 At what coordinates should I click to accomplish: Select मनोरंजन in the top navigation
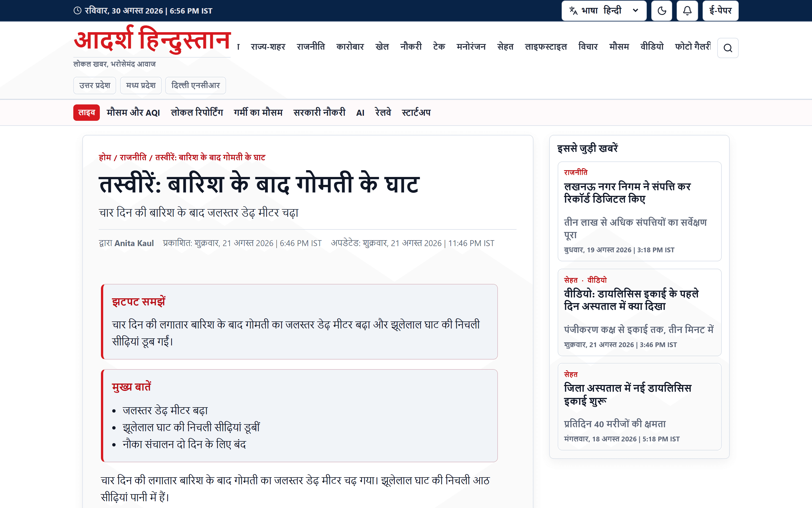[x=471, y=47]
